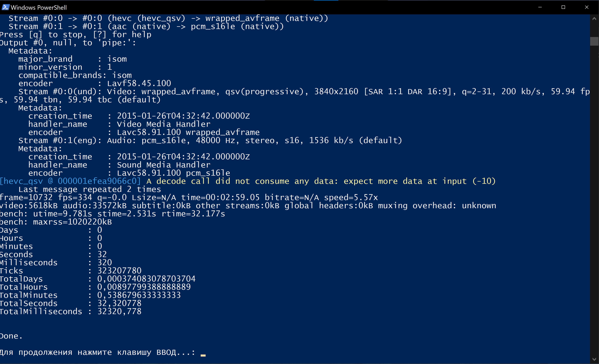Click the scrollbar track below the thumb

pyautogui.click(x=594, y=199)
